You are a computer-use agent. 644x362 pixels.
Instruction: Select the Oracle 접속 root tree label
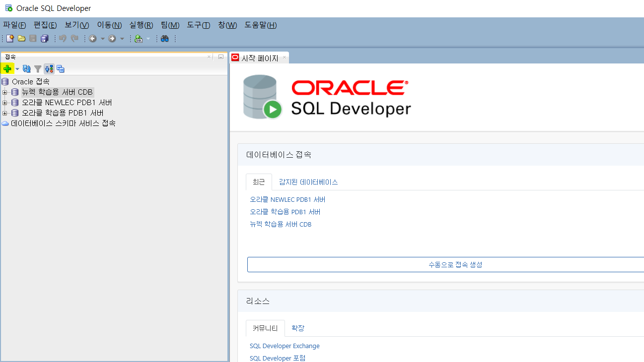pyautogui.click(x=31, y=81)
